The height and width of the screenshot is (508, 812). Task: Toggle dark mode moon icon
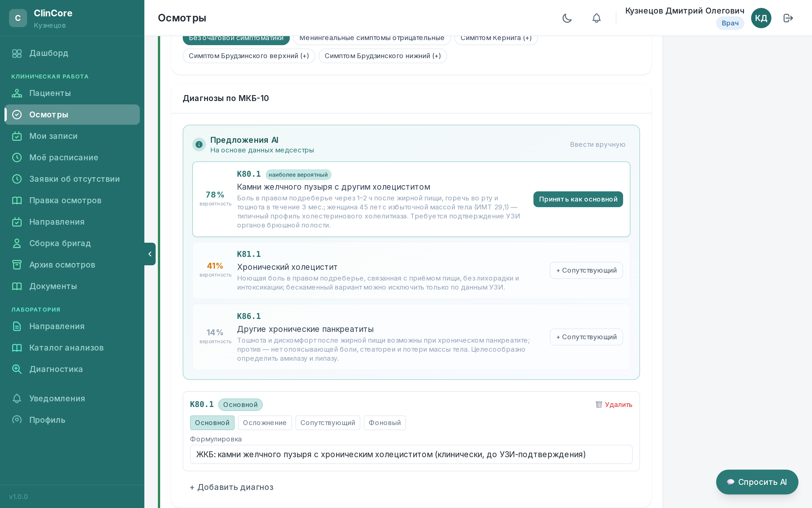click(567, 18)
